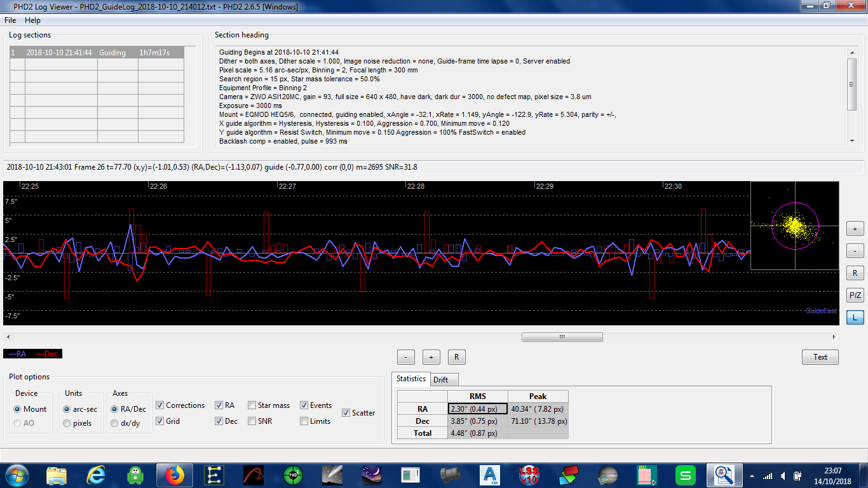Open IRIS taskbar icon

648,475
